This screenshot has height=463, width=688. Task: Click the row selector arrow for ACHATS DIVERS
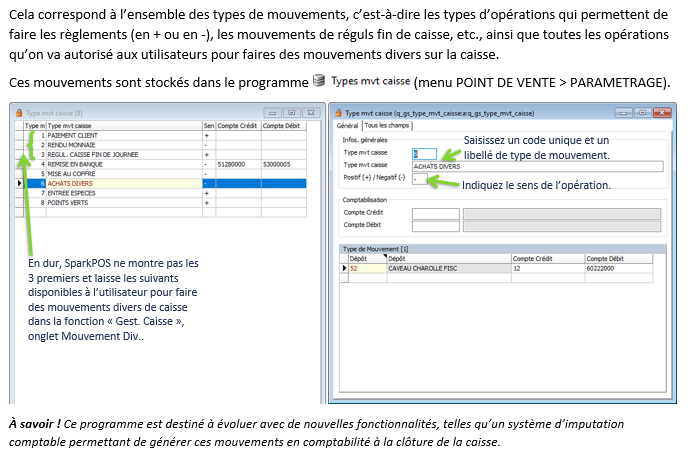click(20, 184)
